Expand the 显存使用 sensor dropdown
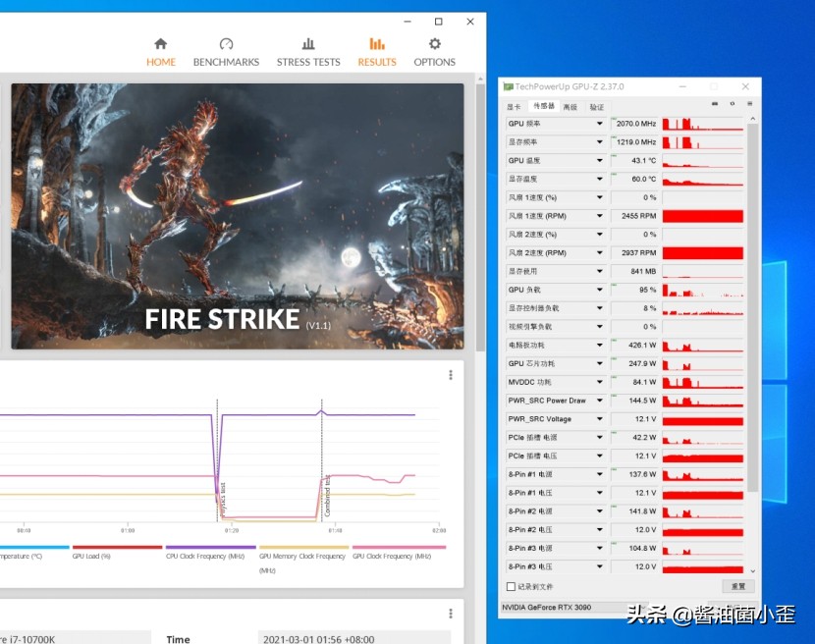The image size is (815, 644). 599,271
